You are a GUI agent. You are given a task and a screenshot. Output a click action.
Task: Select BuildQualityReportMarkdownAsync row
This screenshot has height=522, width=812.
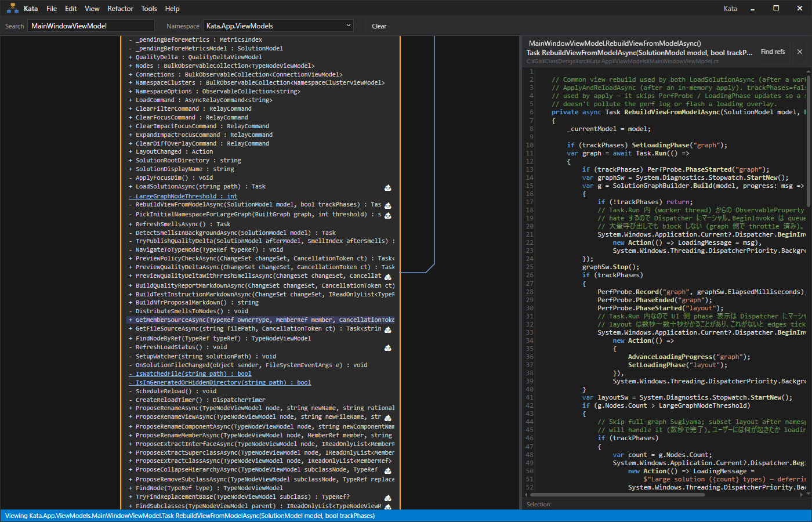(x=261, y=285)
